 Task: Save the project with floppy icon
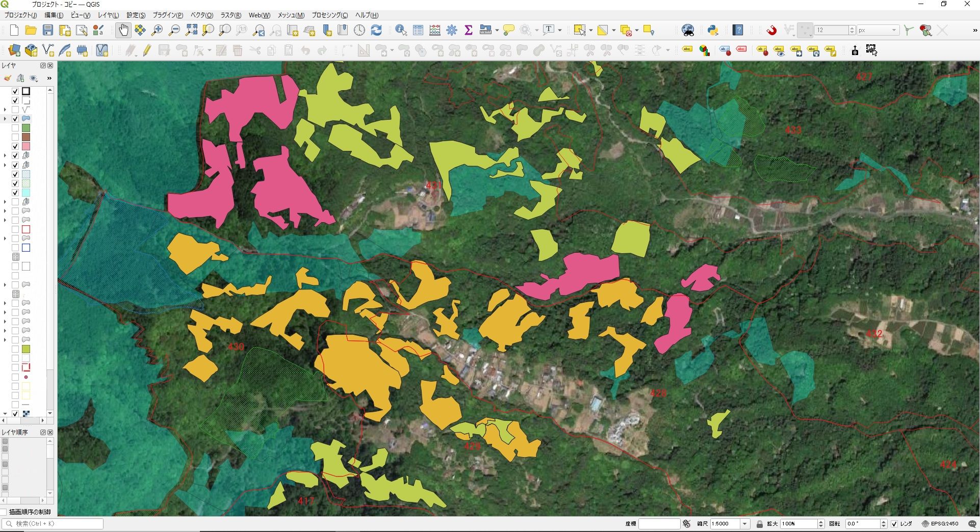48,31
